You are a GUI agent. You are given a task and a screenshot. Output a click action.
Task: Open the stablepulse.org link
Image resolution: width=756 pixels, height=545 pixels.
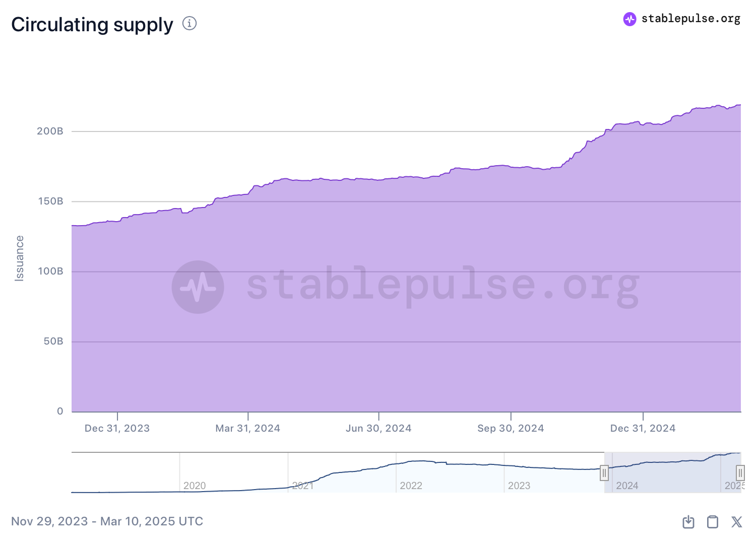(x=690, y=19)
